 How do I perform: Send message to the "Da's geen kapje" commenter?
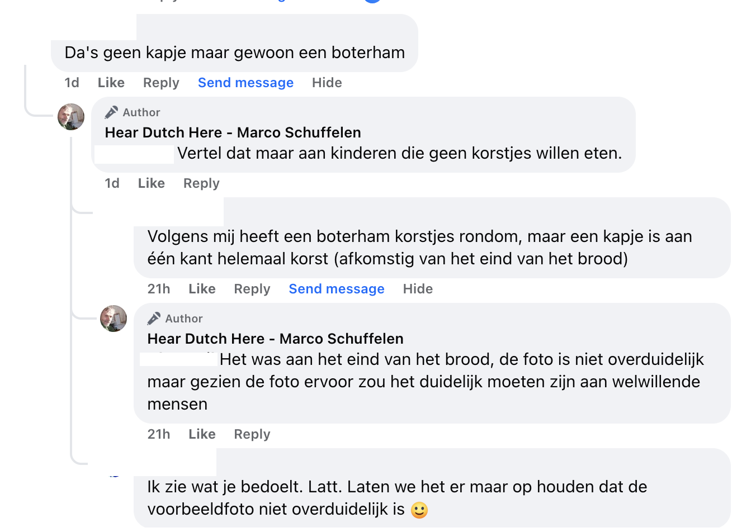click(x=245, y=83)
